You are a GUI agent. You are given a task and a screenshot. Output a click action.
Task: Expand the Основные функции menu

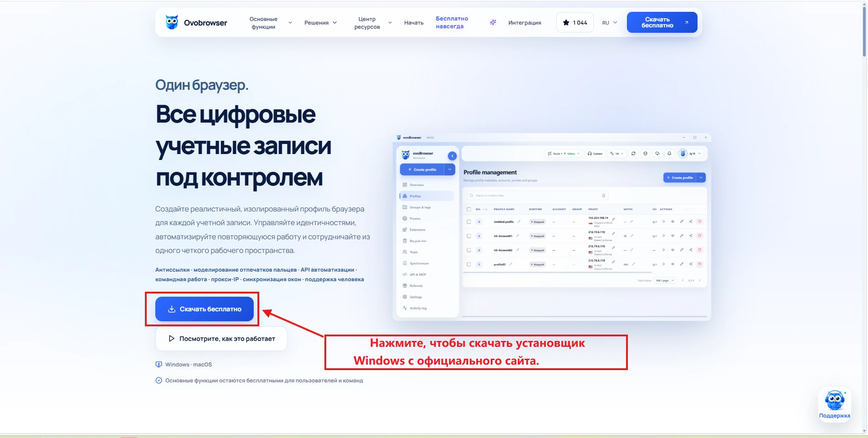pos(270,23)
